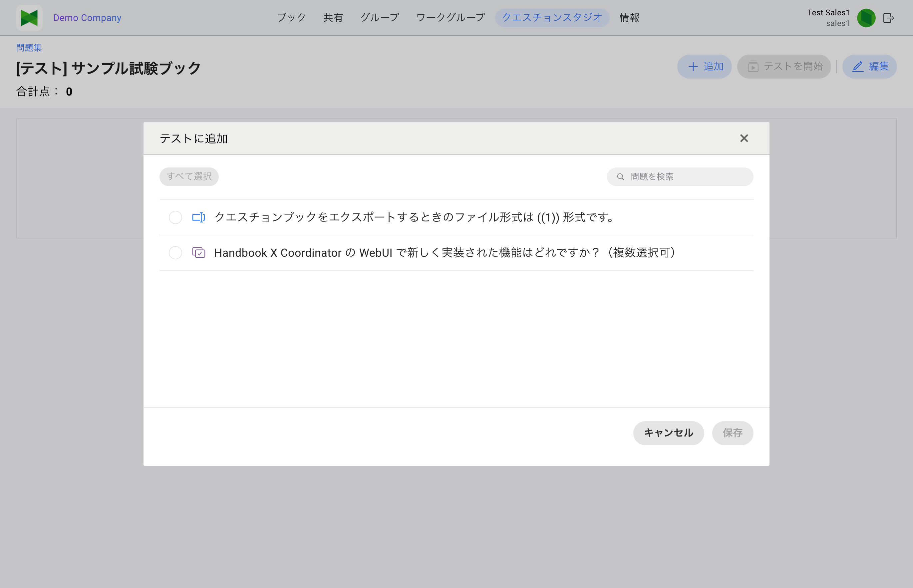
Task: Focus the 問題を検索 search field
Action: (680, 177)
